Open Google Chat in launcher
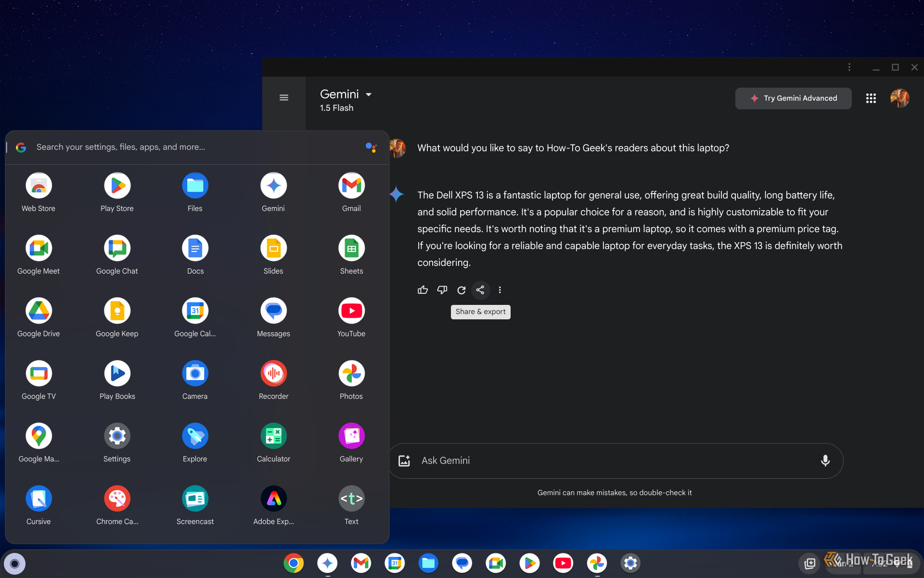The height and width of the screenshot is (578, 924). (117, 248)
